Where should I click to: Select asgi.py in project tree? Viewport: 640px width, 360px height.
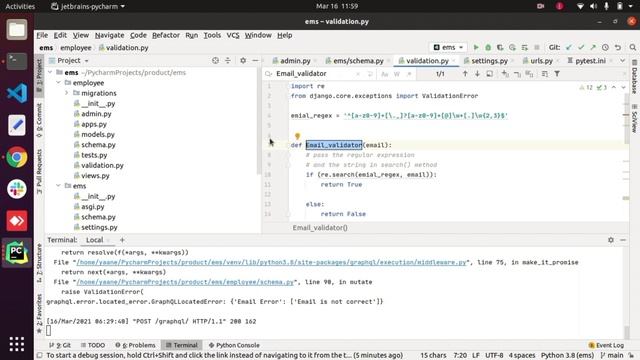coord(93,207)
